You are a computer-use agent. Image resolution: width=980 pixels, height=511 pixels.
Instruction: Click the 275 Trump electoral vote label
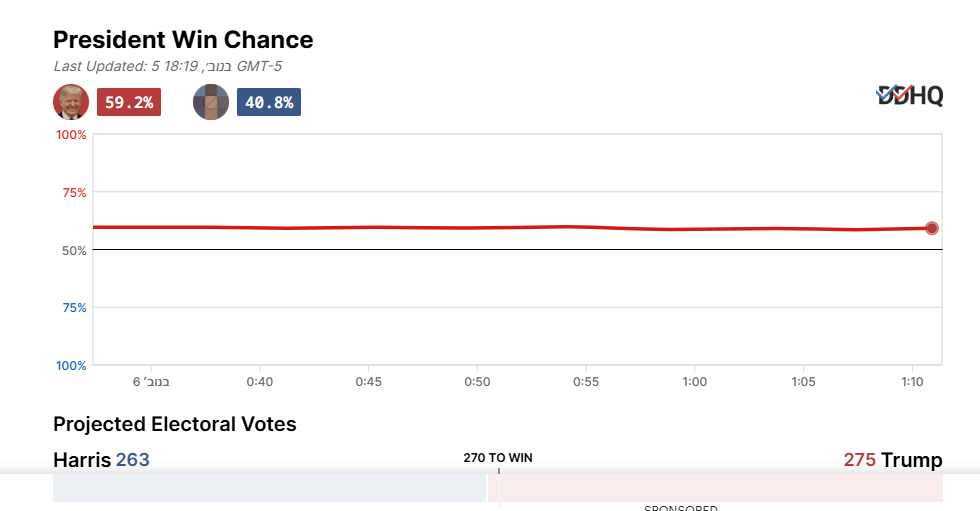coord(892,460)
